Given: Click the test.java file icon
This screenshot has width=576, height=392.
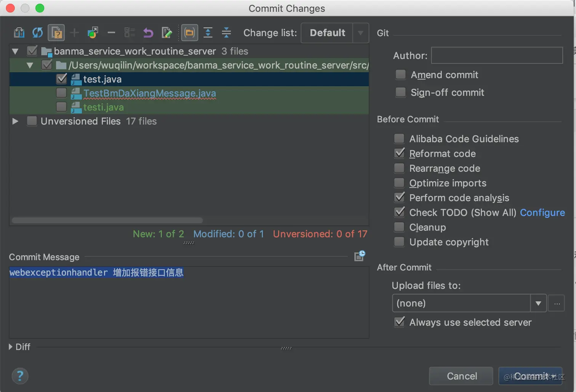Looking at the screenshot, I should (x=76, y=79).
